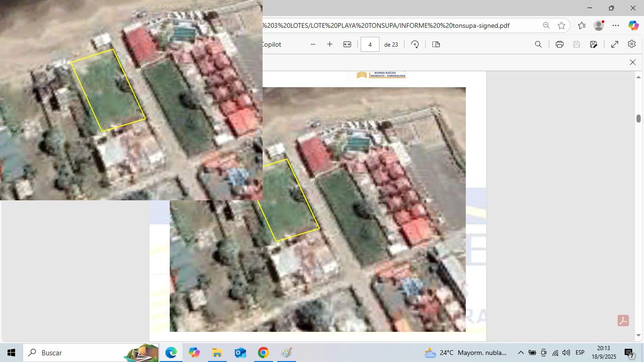Open Edge settings and more menu
The height and width of the screenshot is (362, 644).
[616, 25]
